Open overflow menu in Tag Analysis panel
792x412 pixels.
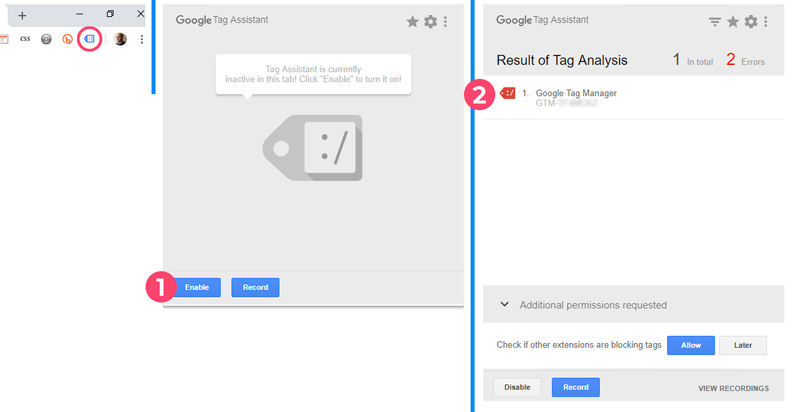pyautogui.click(x=766, y=21)
